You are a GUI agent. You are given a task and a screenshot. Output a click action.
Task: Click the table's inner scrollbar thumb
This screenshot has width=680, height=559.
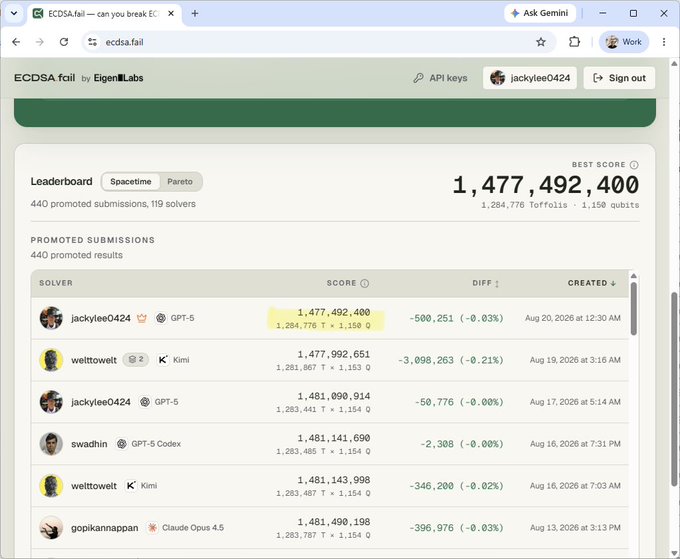pos(634,308)
